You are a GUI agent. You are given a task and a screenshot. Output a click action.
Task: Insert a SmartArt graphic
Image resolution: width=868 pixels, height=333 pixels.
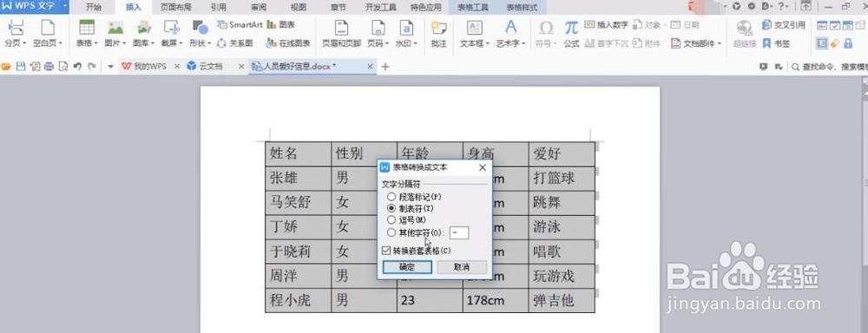240,25
